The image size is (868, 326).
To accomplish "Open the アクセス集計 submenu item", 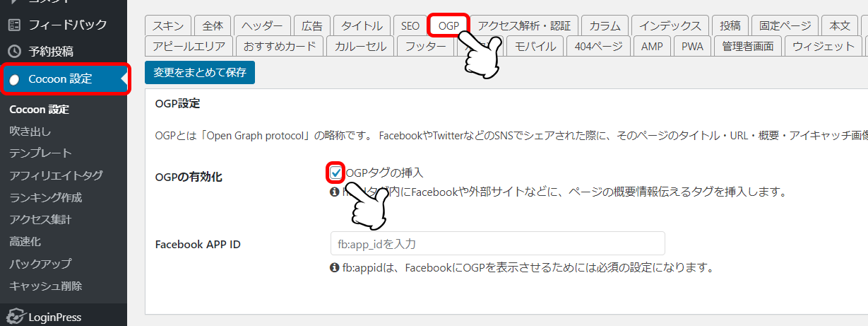I will pyautogui.click(x=40, y=219).
